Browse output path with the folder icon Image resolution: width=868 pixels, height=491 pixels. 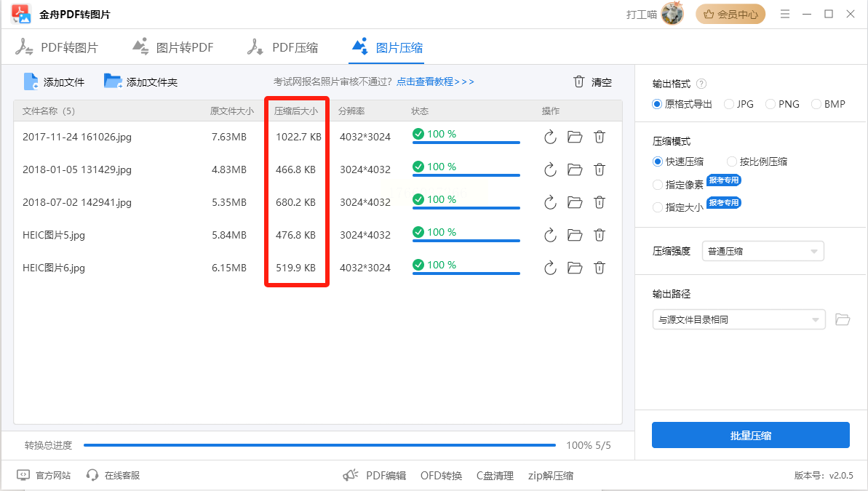click(x=843, y=319)
